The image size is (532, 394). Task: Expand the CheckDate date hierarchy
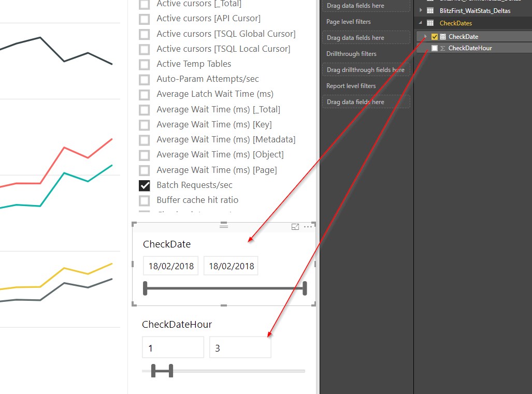tap(425, 36)
